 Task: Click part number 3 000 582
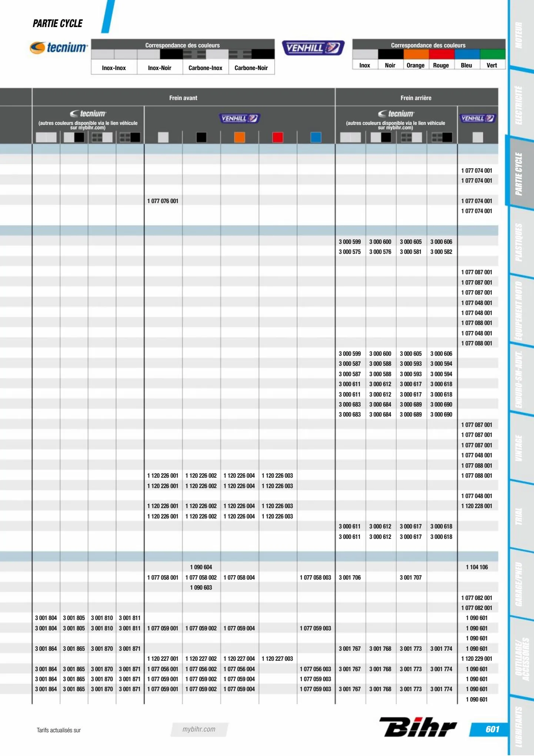[x=441, y=252]
